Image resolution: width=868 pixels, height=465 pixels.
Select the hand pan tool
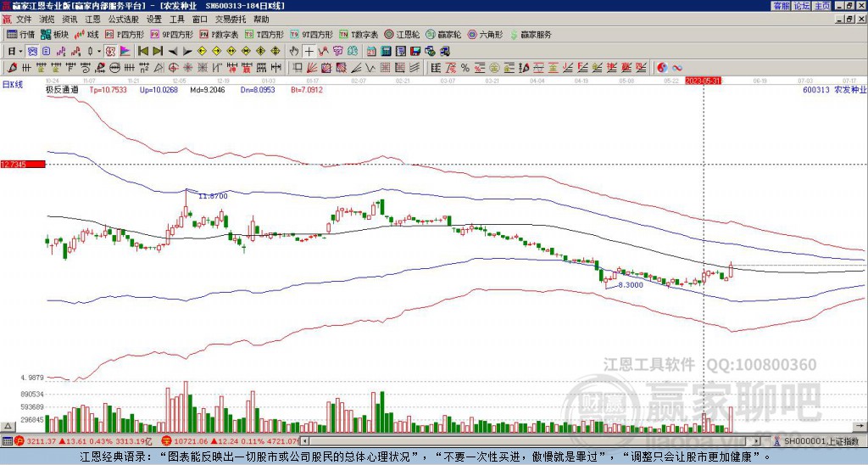(x=294, y=52)
